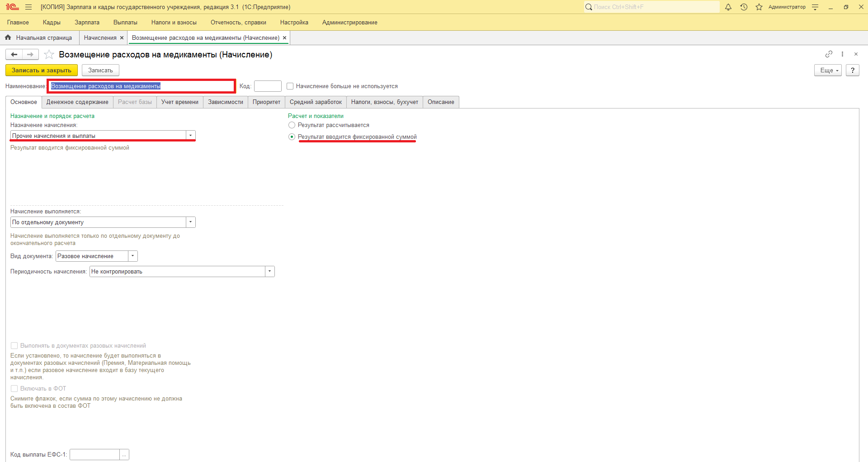
Task: Open service settings lines icon
Action: click(815, 7)
